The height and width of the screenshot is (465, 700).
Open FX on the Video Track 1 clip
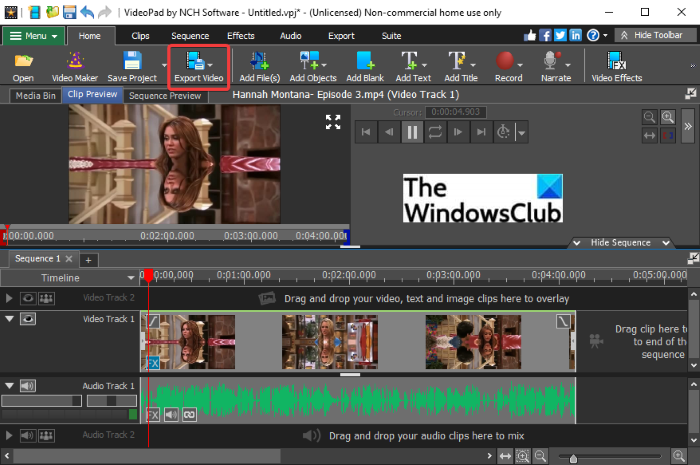(x=153, y=363)
